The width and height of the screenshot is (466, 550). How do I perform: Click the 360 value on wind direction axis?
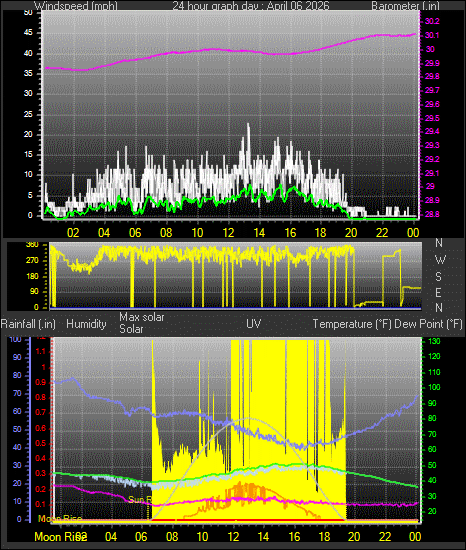point(32,245)
